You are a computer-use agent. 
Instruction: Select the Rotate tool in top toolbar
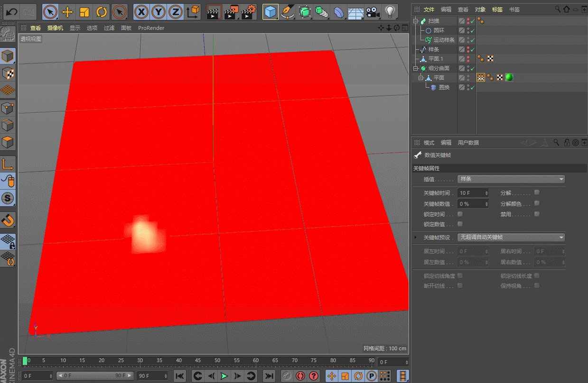[x=101, y=11]
